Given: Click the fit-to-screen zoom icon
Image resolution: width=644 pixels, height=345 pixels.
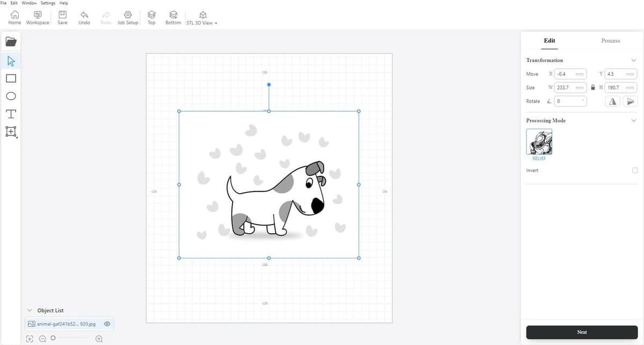Looking at the screenshot, I should pyautogui.click(x=30, y=339).
